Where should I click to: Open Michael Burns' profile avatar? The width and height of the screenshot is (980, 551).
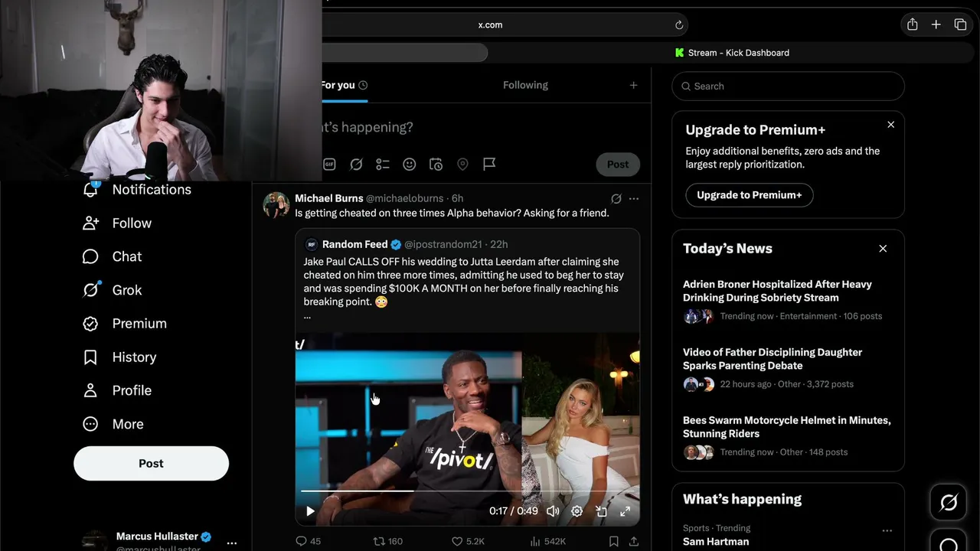276,205
